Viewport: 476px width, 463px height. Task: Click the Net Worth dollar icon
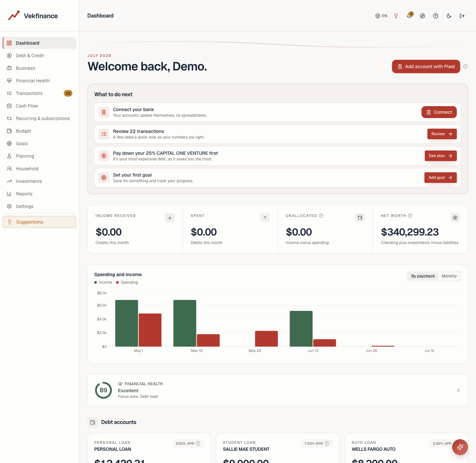pos(455,218)
